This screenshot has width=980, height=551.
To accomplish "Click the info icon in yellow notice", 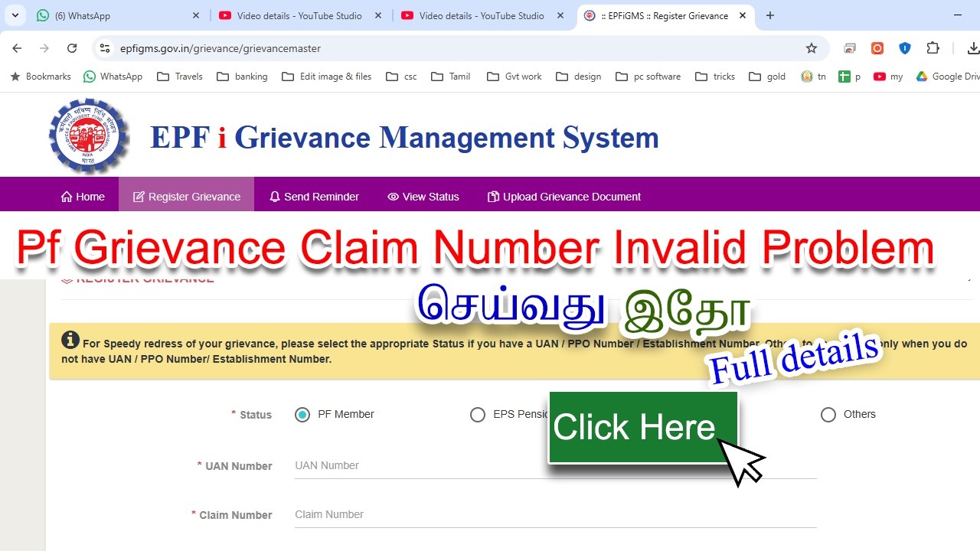I will pos(70,339).
